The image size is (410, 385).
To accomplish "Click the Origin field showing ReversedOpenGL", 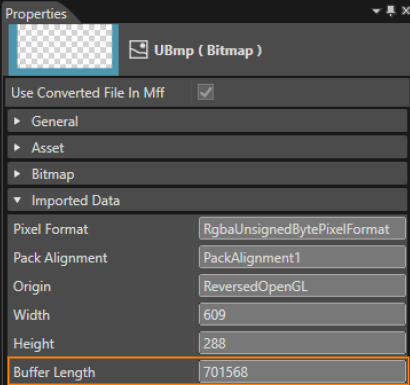I will coord(302,286).
